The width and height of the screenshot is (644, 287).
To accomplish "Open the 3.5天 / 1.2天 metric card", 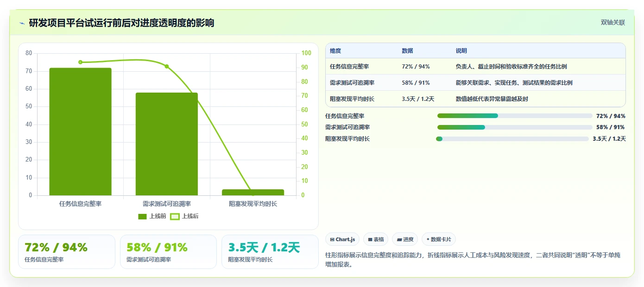I will 270,252.
